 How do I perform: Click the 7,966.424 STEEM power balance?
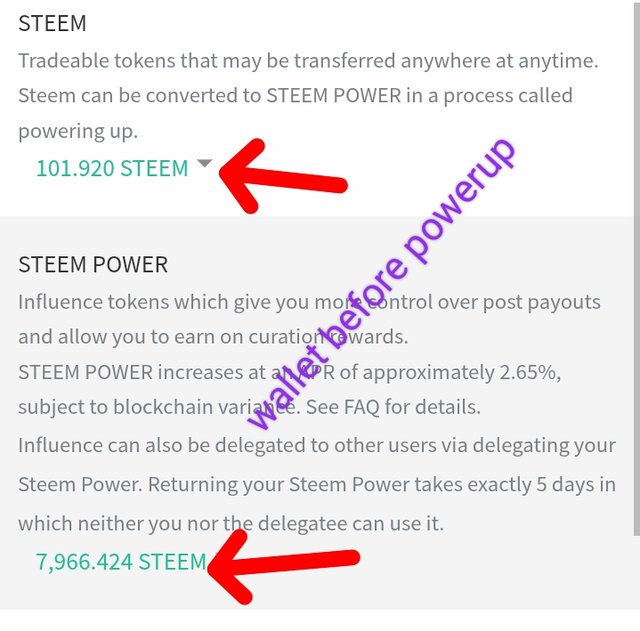tap(121, 562)
